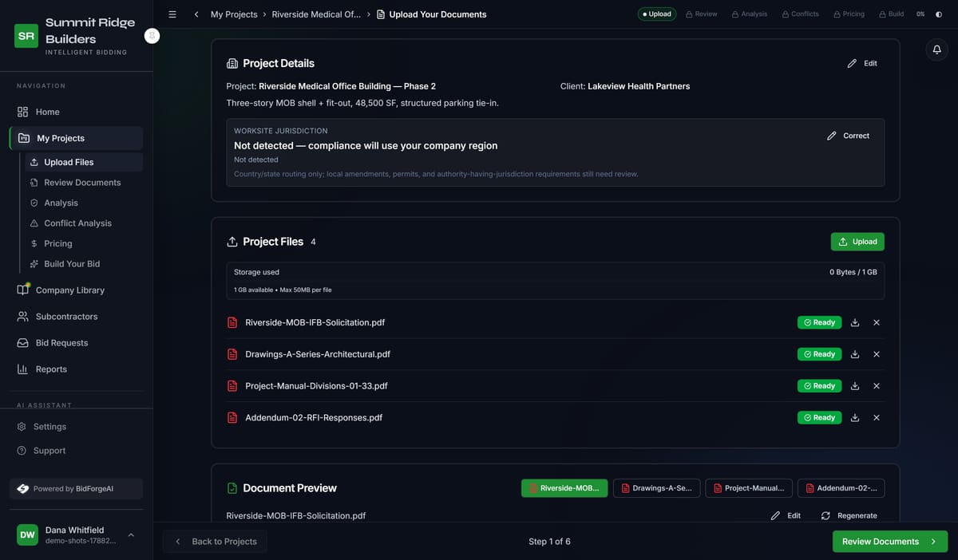Click the SR company logo
Image resolution: width=958 pixels, height=560 pixels.
(26, 36)
